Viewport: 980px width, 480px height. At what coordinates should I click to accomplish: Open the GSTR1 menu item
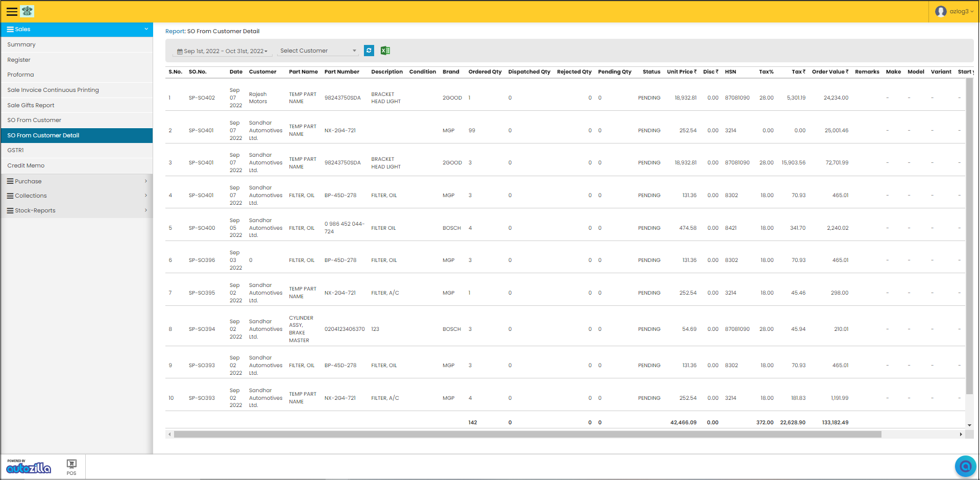point(77,150)
